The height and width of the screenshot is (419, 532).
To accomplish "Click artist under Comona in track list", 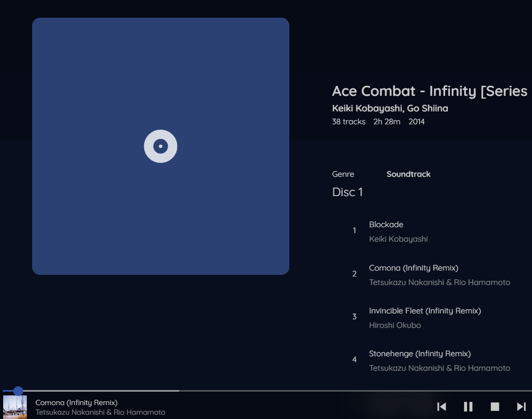I will pyautogui.click(x=439, y=282).
